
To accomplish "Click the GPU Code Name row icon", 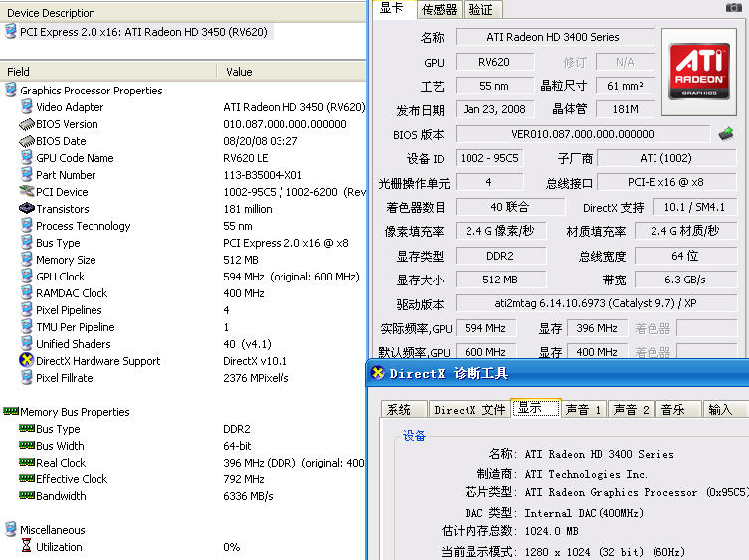I will pos(27,157).
